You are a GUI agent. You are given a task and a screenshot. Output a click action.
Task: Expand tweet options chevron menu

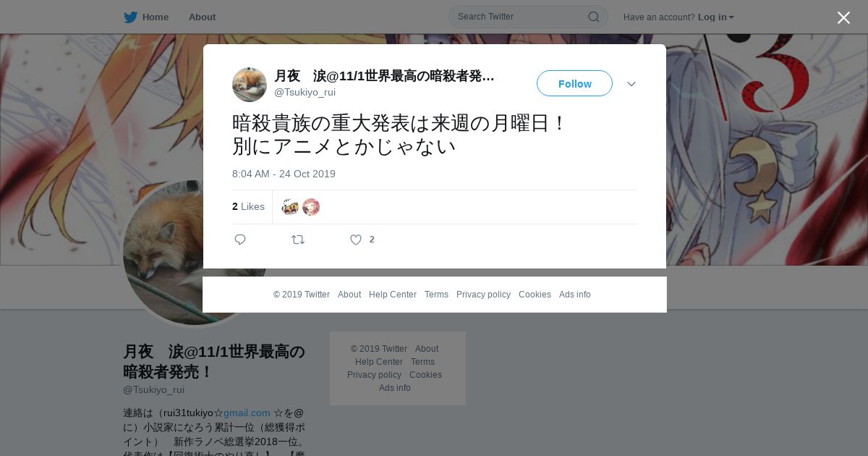click(x=631, y=84)
